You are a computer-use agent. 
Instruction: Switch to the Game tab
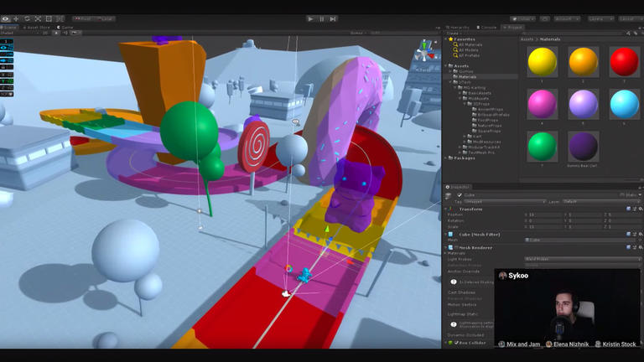(x=66, y=27)
